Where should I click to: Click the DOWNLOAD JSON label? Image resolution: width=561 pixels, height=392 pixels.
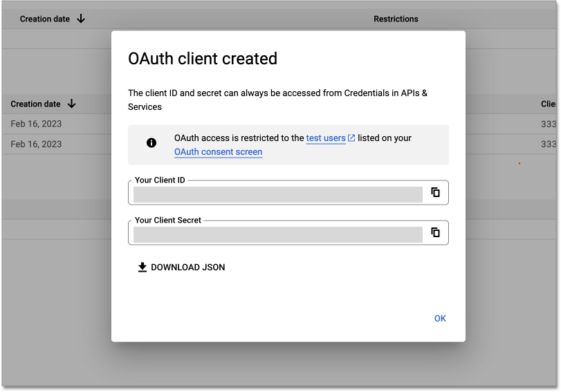tap(187, 268)
